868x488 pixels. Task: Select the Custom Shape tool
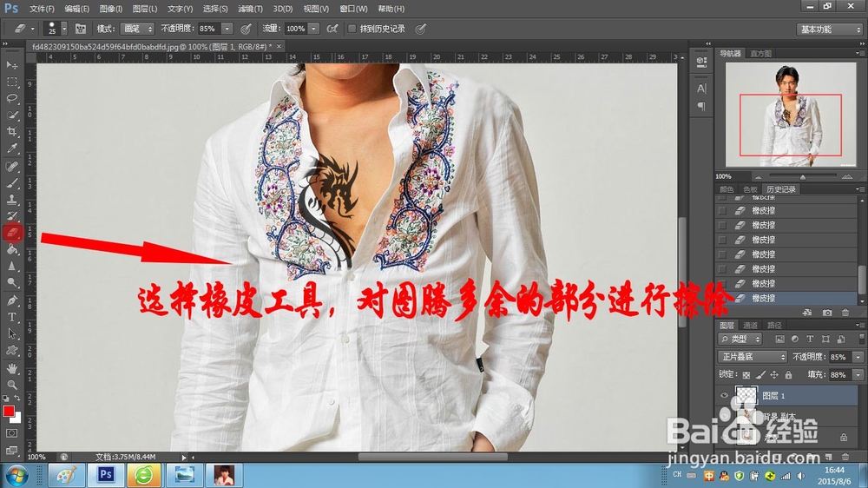(x=11, y=351)
